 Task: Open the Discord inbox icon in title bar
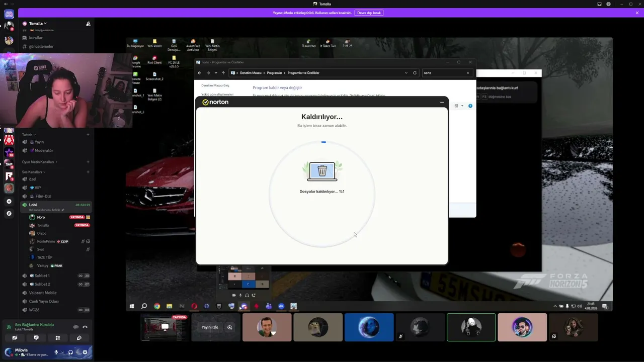click(x=599, y=4)
